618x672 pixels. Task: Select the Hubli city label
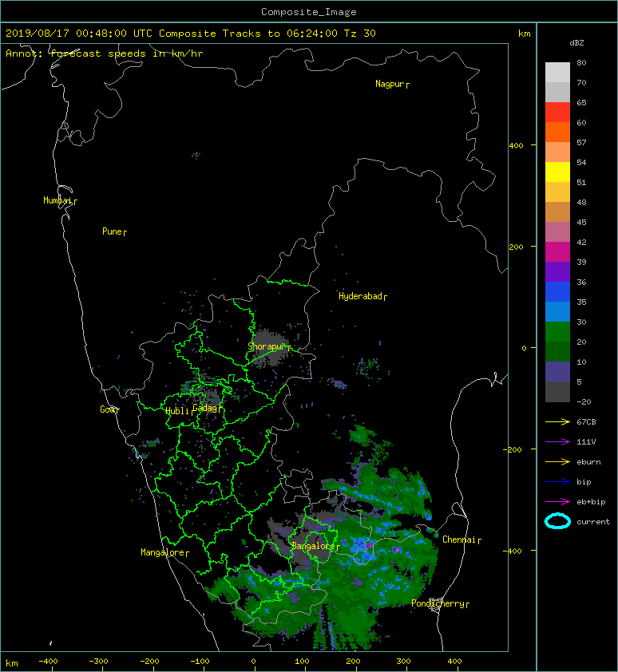pos(177,411)
